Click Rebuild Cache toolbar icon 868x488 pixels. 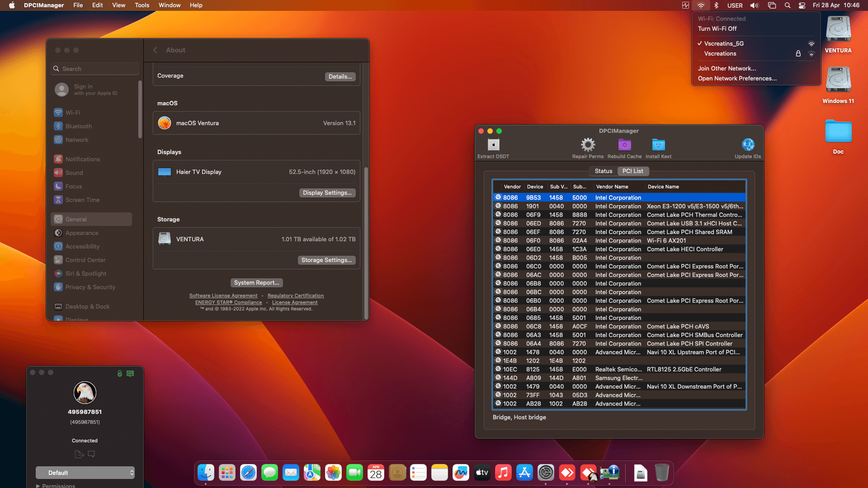tap(624, 145)
